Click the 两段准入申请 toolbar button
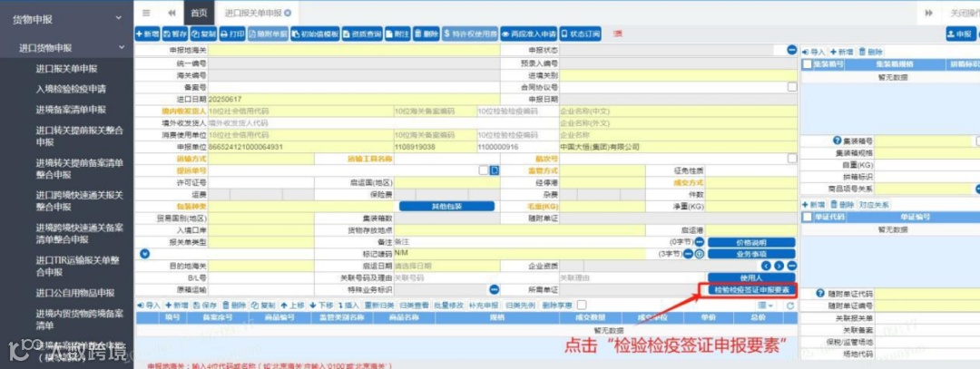 coord(529,34)
